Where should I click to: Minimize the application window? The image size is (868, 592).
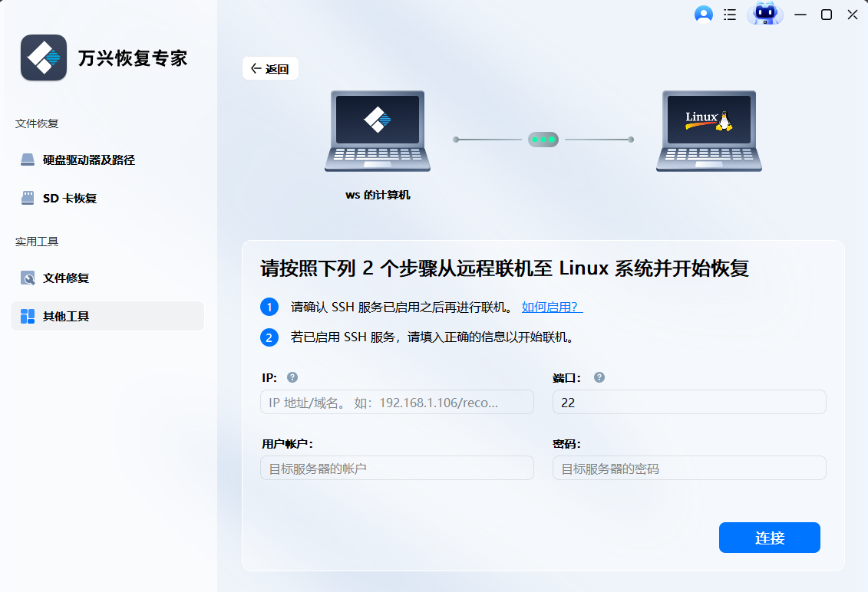tap(800, 15)
